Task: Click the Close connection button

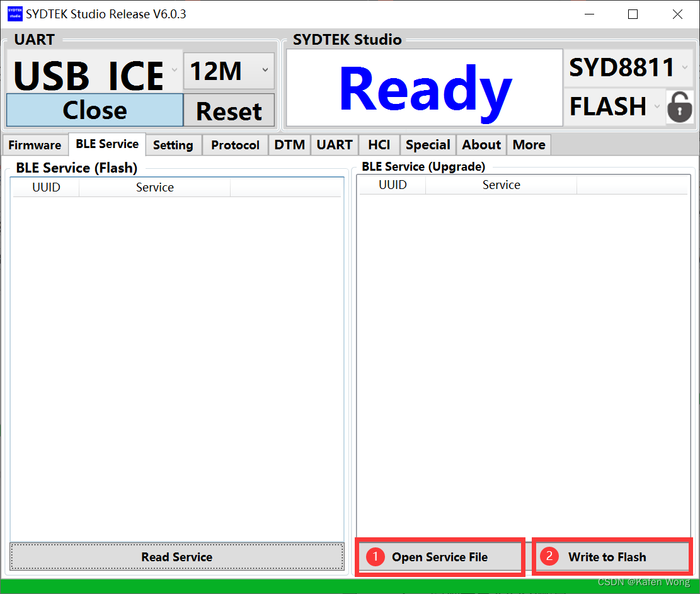Action: pyautogui.click(x=95, y=111)
